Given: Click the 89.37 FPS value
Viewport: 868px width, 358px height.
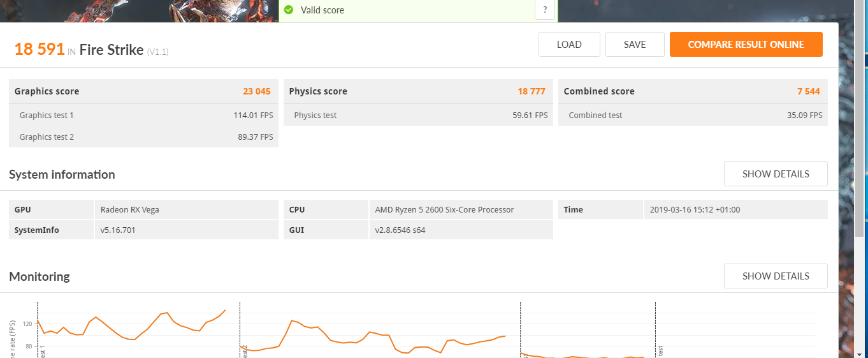Looking at the screenshot, I should (255, 137).
